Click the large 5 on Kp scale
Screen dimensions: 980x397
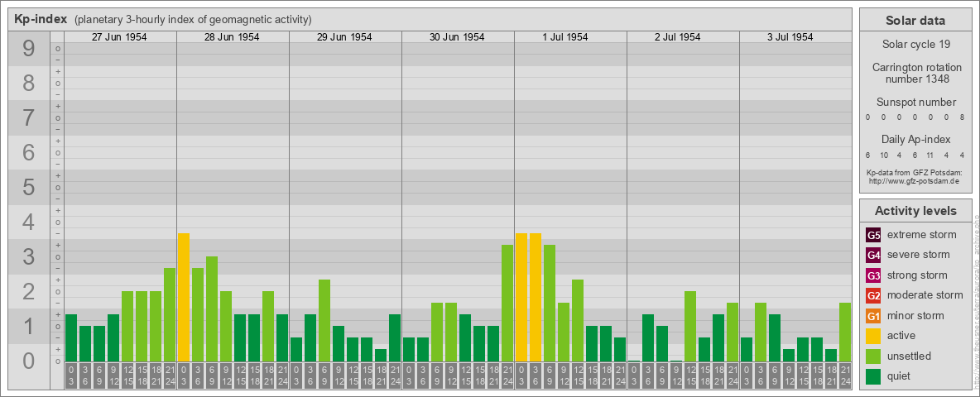point(29,187)
